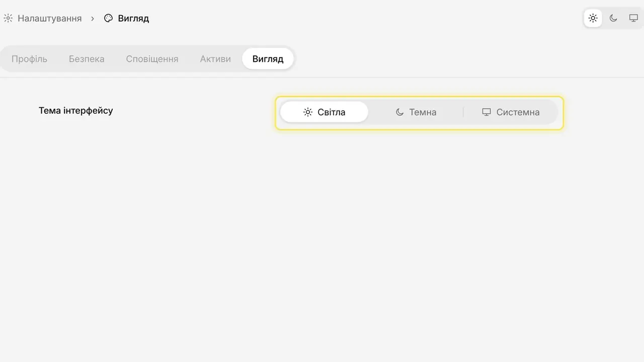Open the Безпека tab

click(87, 59)
